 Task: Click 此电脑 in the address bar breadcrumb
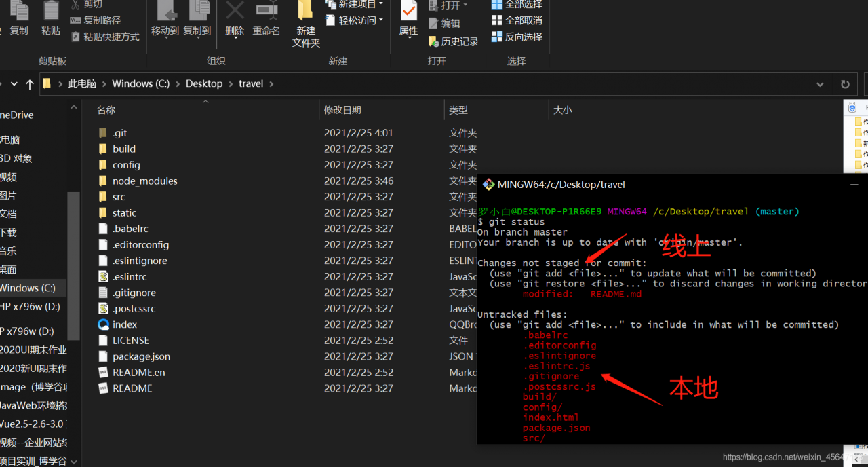[x=82, y=84]
